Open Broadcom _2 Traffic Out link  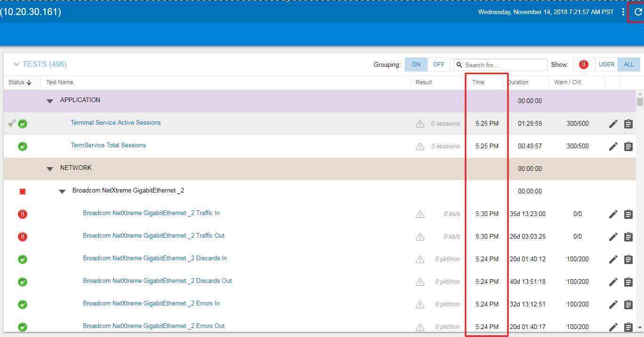tap(154, 235)
